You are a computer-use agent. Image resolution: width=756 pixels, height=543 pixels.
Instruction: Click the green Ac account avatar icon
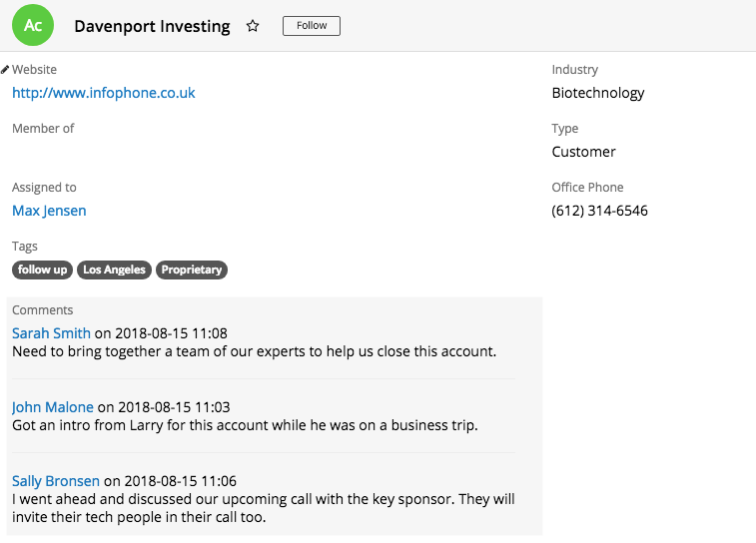[x=33, y=25]
